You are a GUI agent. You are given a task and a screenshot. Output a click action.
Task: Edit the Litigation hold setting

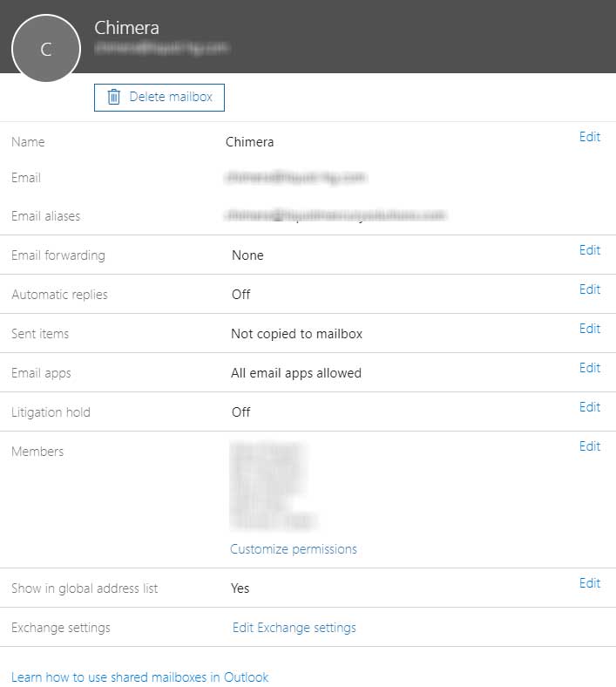coord(590,407)
